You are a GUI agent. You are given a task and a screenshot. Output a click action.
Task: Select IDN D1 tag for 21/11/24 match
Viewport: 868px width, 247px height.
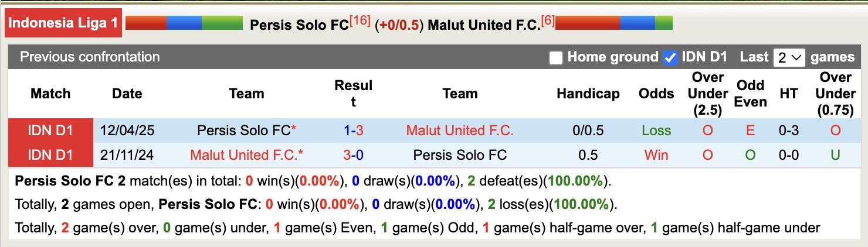50,155
